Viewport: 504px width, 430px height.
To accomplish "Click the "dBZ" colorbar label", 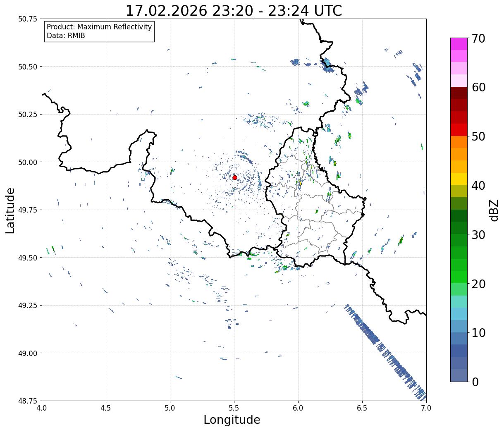I will [x=494, y=210].
